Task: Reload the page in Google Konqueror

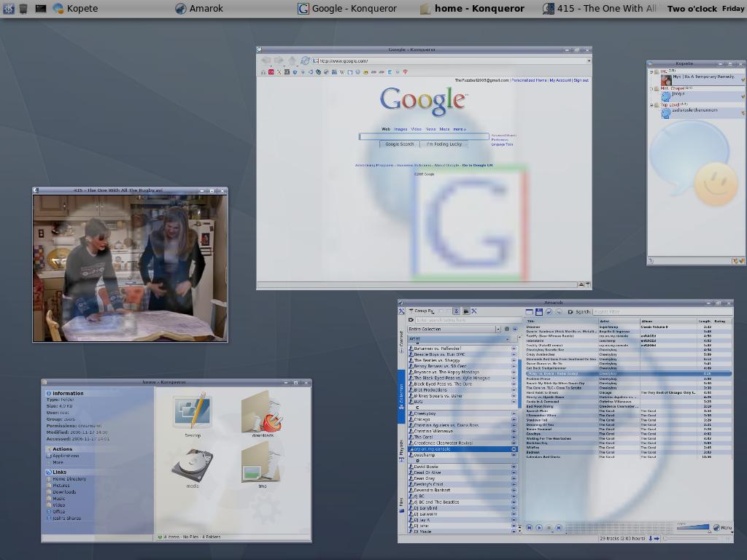Action: point(305,61)
